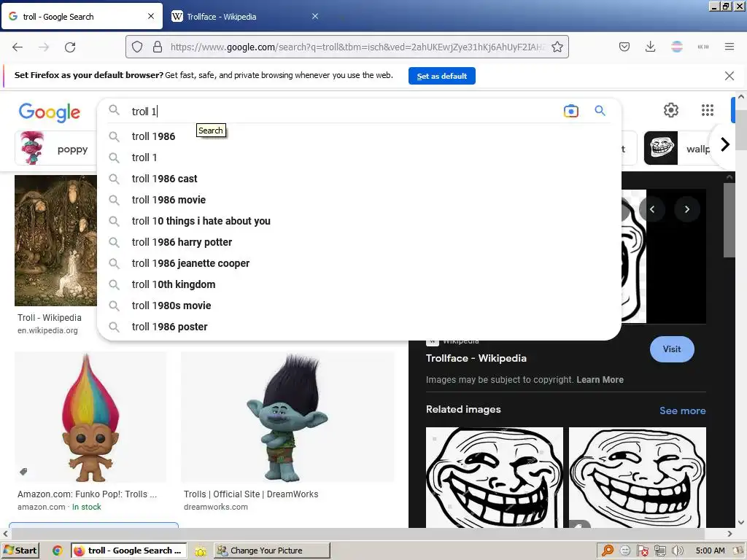
Task: Close the Trollface - Wikipedia tab
Action: pos(315,16)
